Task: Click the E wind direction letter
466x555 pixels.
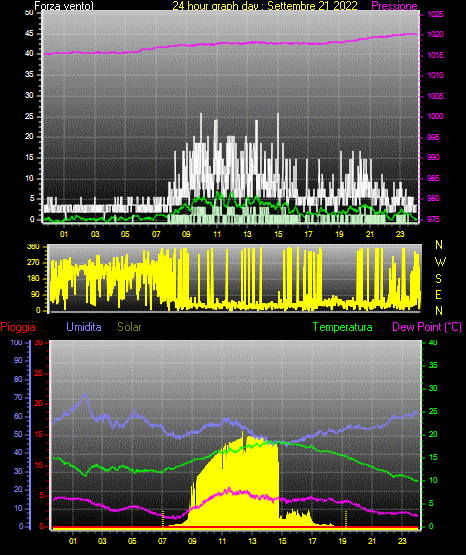Action: (x=438, y=295)
